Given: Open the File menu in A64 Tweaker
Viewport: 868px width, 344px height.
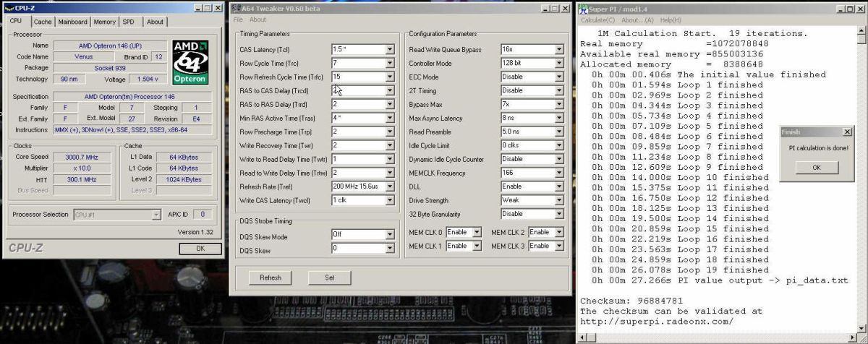Looking at the screenshot, I should [x=238, y=20].
